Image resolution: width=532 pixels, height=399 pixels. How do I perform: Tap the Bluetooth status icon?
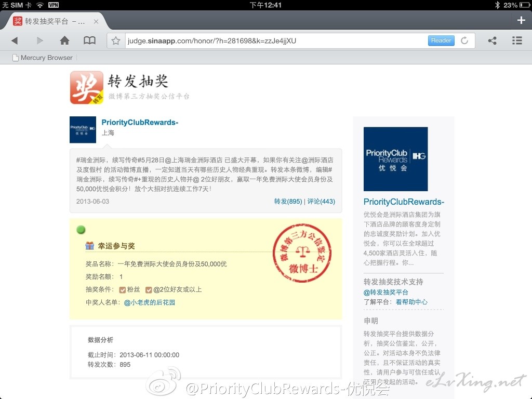(x=497, y=5)
